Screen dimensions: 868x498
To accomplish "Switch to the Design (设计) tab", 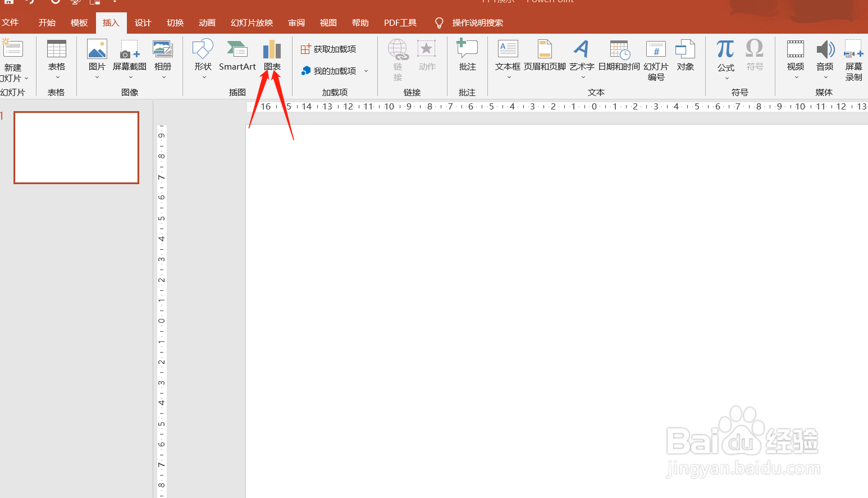I will point(143,23).
